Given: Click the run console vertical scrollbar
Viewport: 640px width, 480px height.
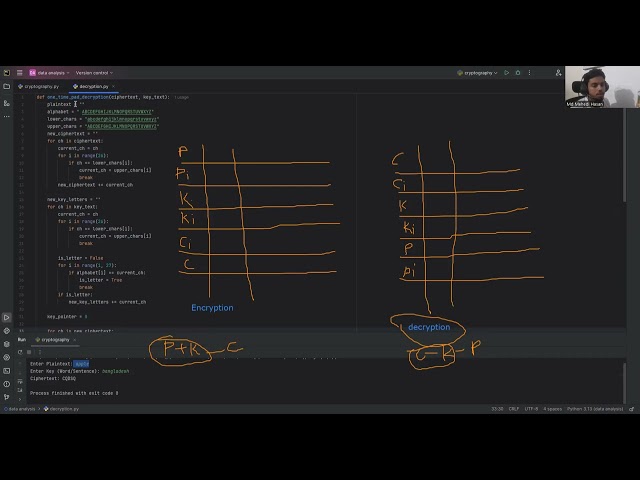Looking at the screenshot, I should click(624, 382).
